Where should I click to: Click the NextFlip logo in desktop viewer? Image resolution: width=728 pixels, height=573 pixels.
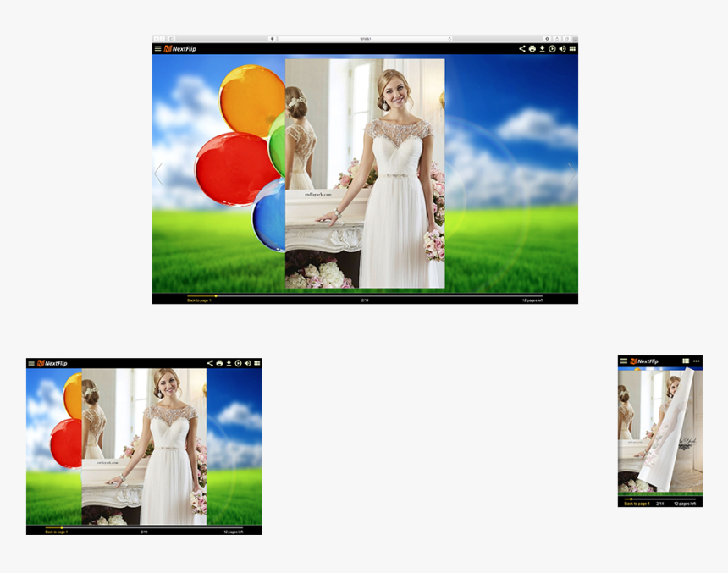(x=179, y=49)
